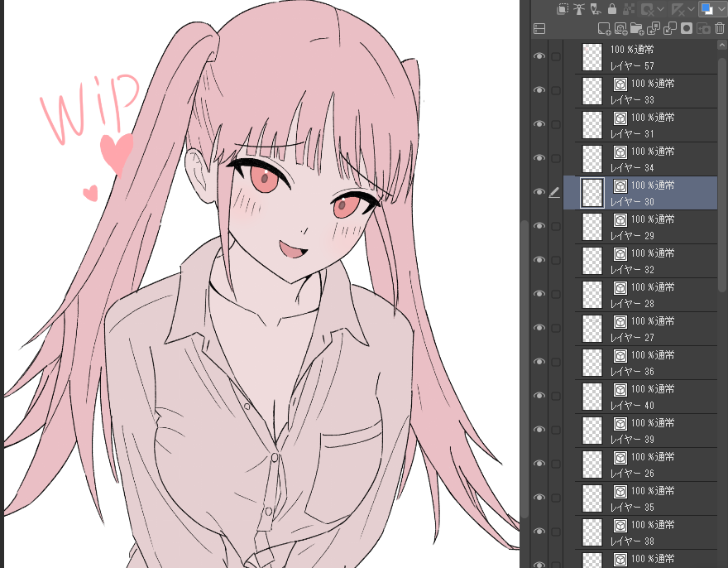Delete layer trash icon
This screenshot has width=728, height=568.
pyautogui.click(x=720, y=29)
